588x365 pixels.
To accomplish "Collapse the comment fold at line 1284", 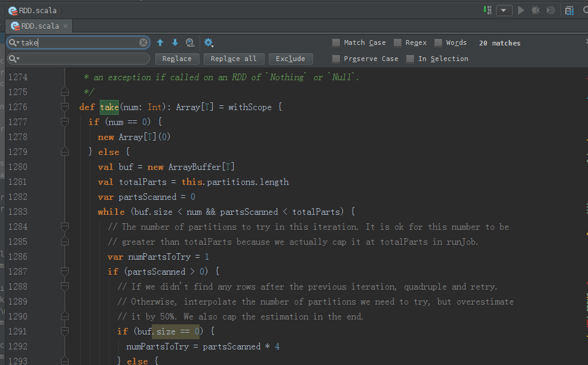I will click(65, 226).
